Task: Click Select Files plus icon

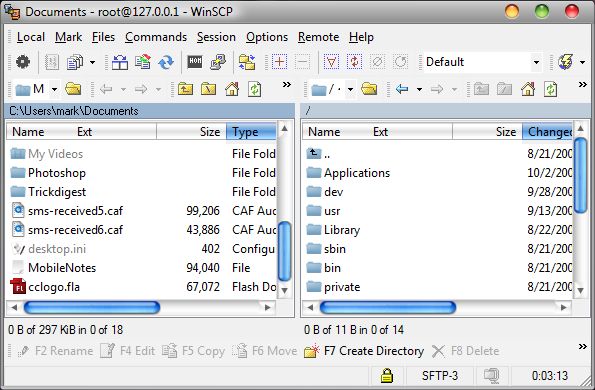Action: 280,61
